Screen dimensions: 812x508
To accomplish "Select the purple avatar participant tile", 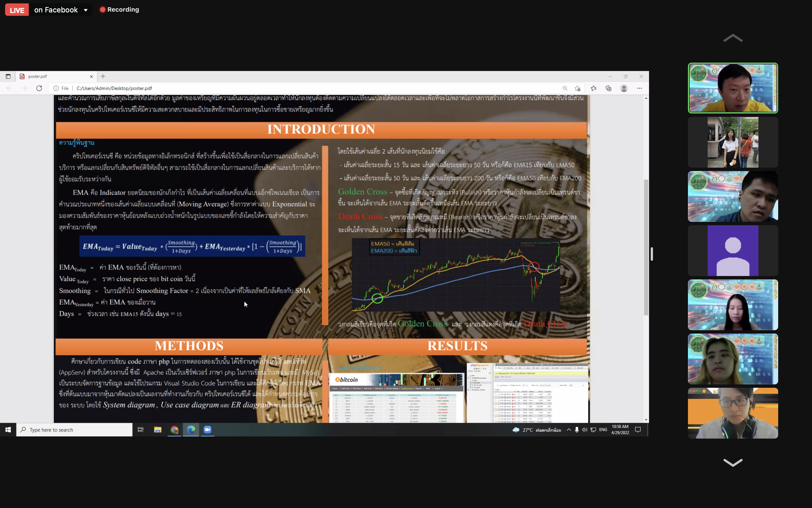I will [733, 250].
